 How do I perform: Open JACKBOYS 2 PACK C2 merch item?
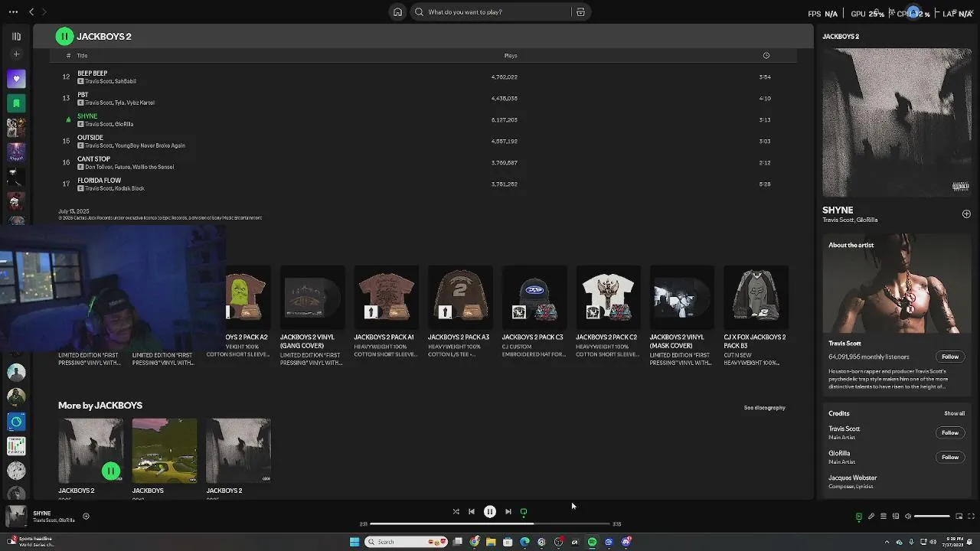pos(608,315)
